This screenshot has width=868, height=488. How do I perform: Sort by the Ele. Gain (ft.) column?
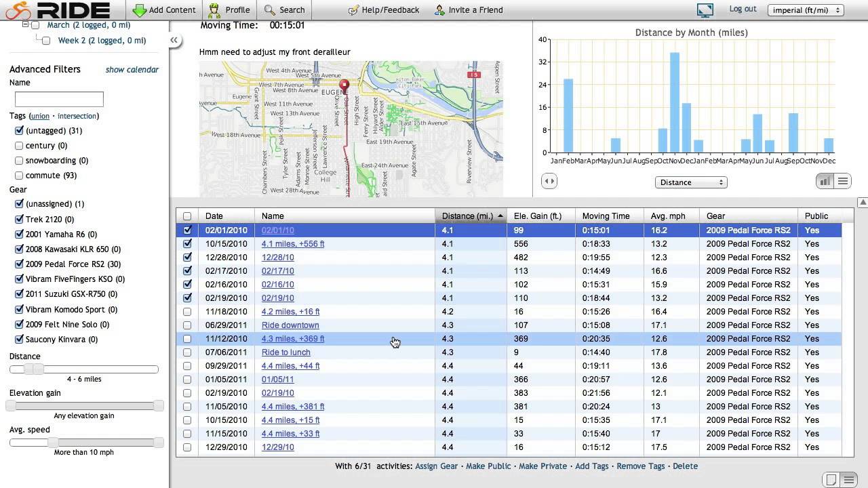tap(540, 216)
